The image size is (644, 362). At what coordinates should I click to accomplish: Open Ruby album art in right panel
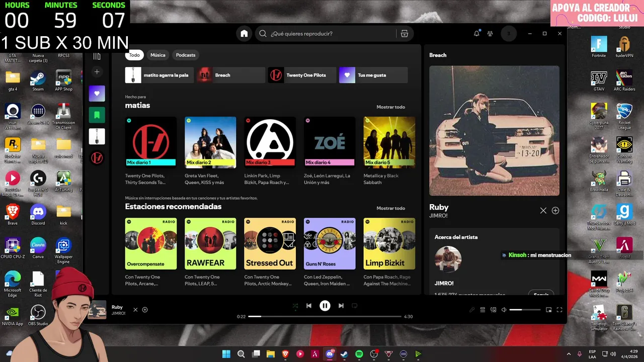point(494,131)
